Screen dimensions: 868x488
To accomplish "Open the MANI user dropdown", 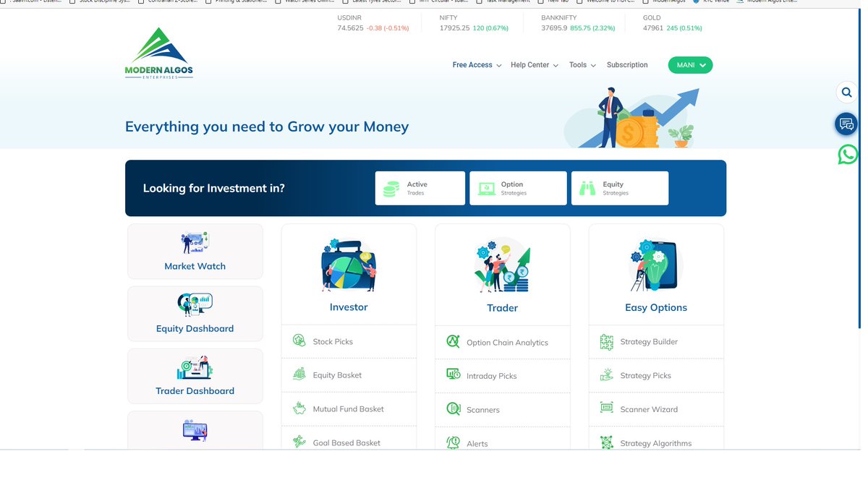I will click(x=690, y=65).
